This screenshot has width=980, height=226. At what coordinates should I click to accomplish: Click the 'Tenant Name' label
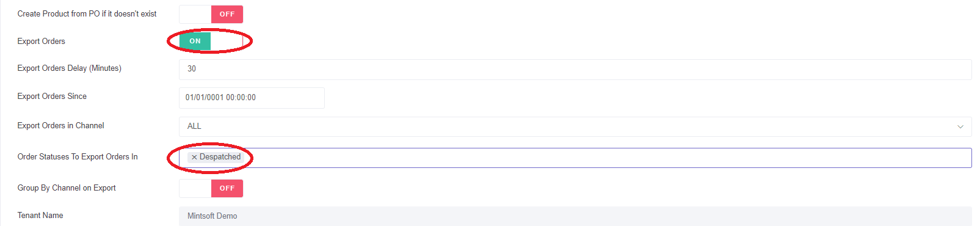(x=40, y=216)
